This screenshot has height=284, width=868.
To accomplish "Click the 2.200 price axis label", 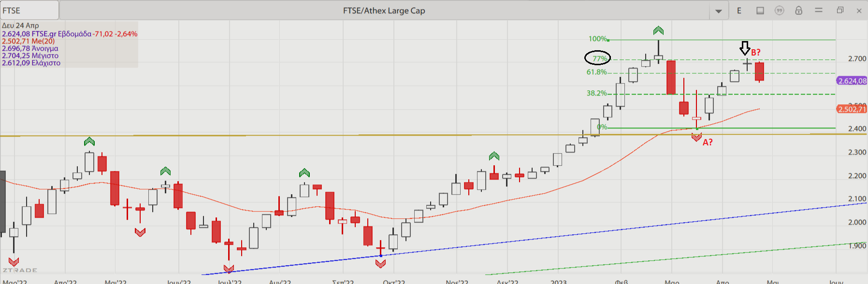I will coord(857,176).
